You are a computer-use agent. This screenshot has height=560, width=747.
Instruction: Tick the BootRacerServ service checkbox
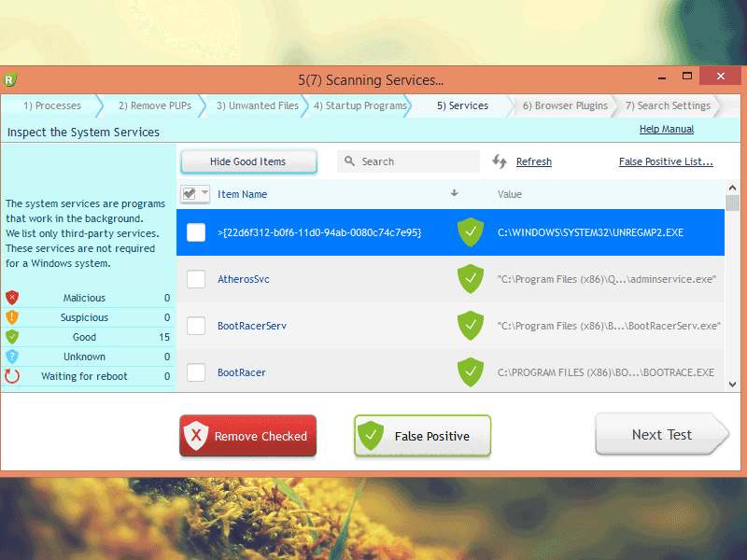196,326
